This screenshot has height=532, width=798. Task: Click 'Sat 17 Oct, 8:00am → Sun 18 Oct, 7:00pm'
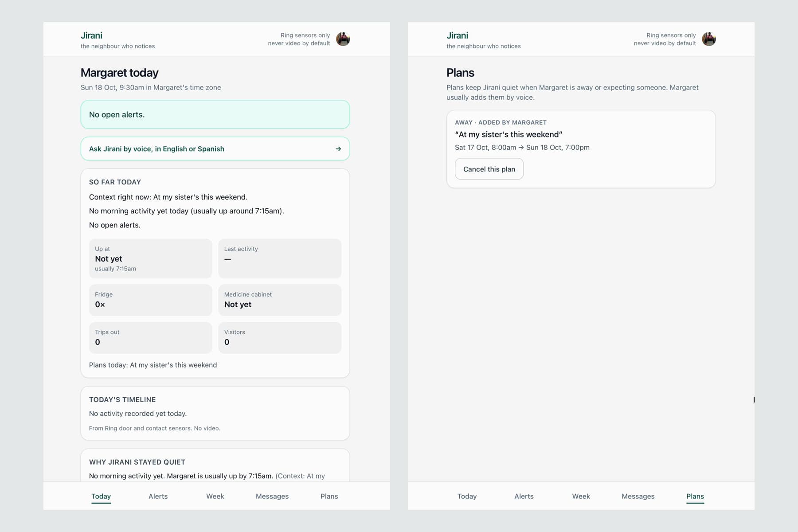522,147
